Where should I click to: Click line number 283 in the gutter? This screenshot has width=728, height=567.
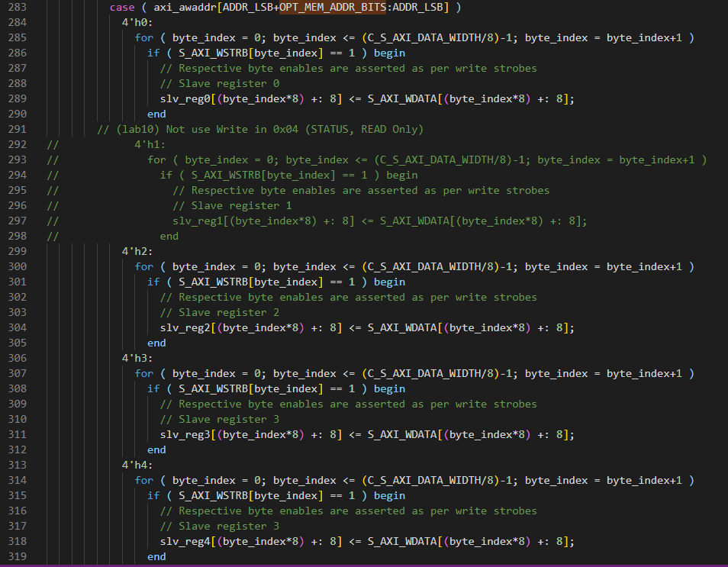[18, 8]
